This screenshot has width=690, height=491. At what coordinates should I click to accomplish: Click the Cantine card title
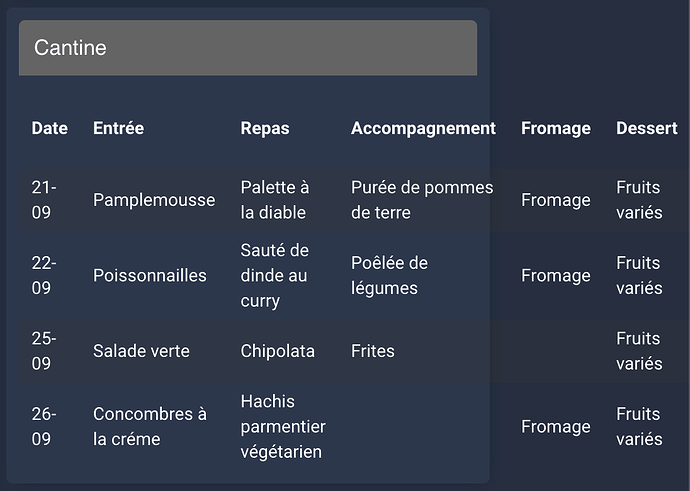point(70,48)
